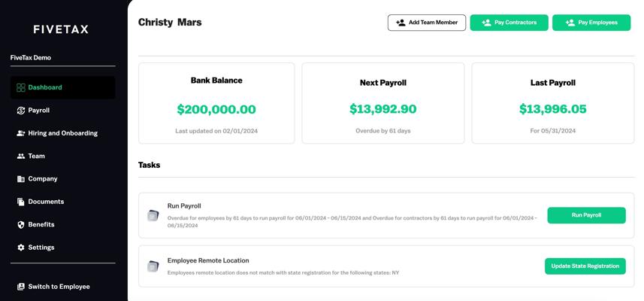Screen dimensions: 644x301
Task: Click the Dashboard grid icon in sidebar
Action: tap(21, 87)
